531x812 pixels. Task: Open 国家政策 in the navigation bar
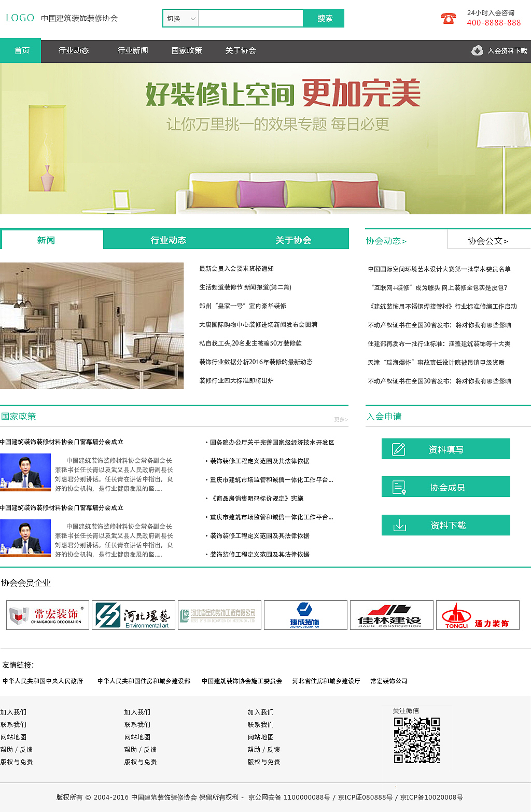[x=187, y=50]
